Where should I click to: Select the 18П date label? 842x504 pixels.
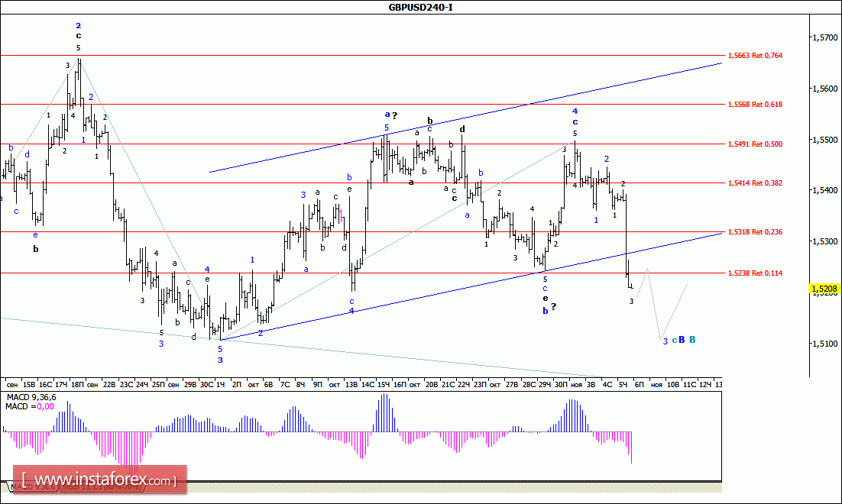point(77,384)
